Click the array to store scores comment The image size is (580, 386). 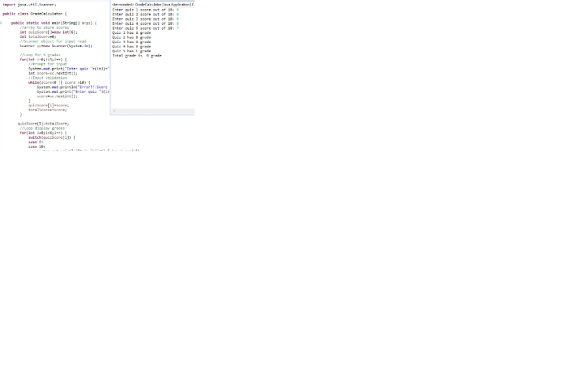click(x=44, y=27)
